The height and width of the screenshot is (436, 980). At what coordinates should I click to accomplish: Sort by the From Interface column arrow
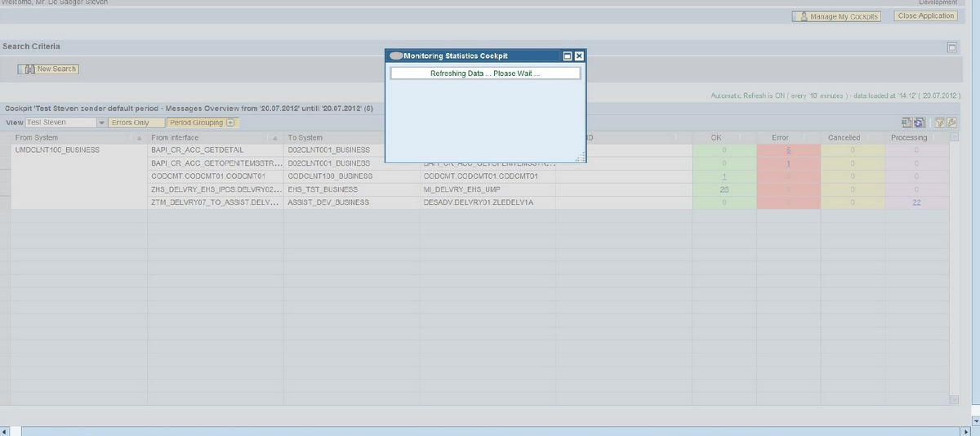point(275,138)
